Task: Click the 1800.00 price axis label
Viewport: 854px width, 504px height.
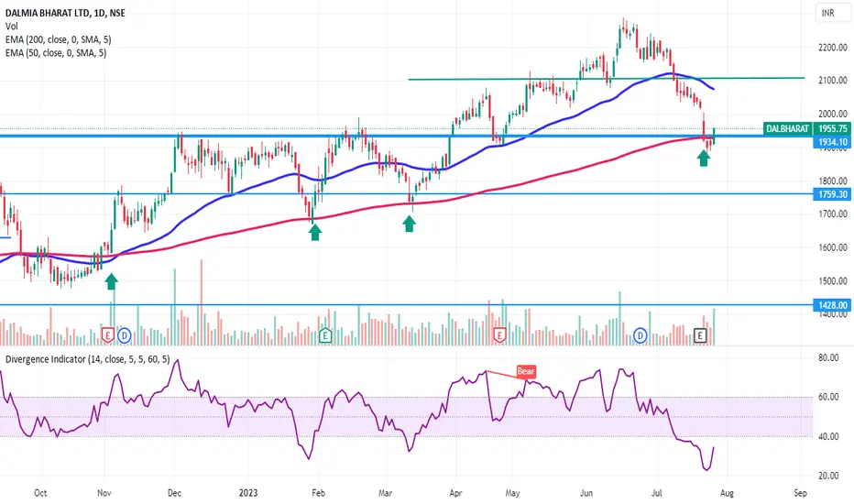Action: 833,181
